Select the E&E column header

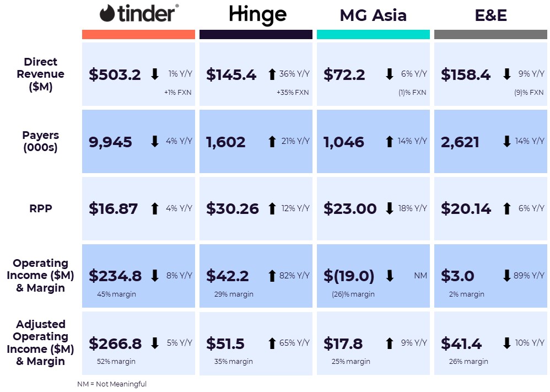tap(490, 15)
